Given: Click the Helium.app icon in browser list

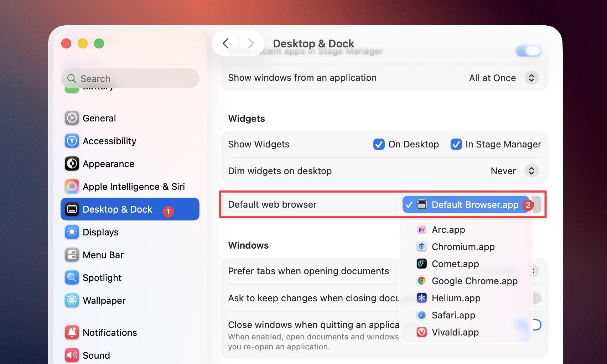Looking at the screenshot, I should (x=422, y=298).
